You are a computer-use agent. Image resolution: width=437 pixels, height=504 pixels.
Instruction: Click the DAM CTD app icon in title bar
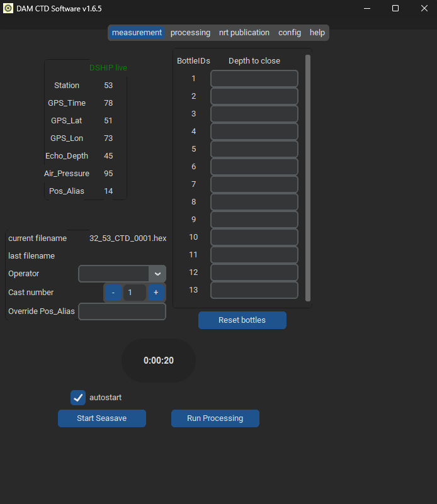[8, 8]
